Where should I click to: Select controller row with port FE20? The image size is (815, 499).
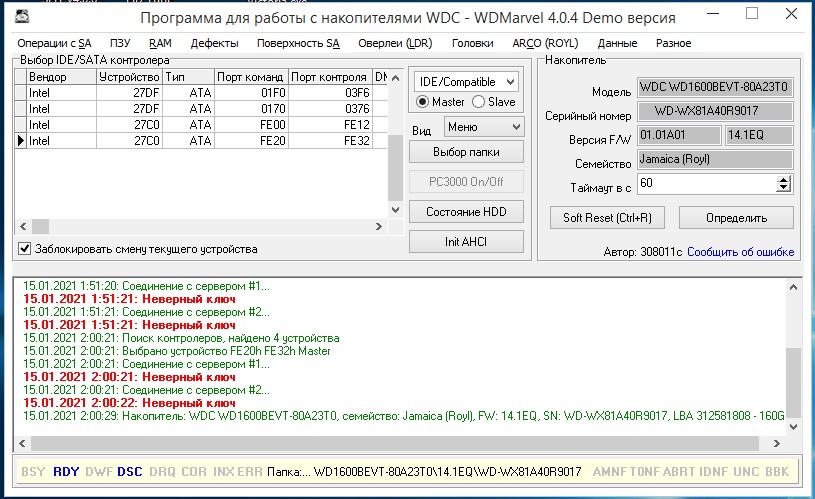tap(201, 141)
